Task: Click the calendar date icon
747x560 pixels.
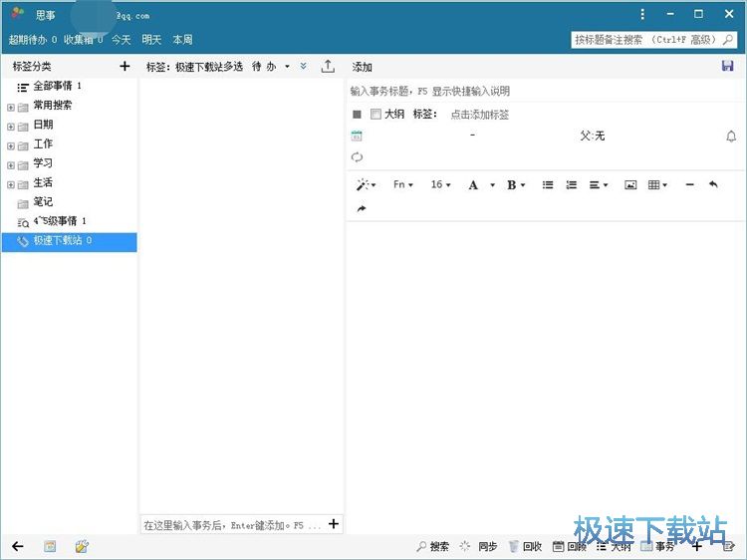Action: coord(357,136)
